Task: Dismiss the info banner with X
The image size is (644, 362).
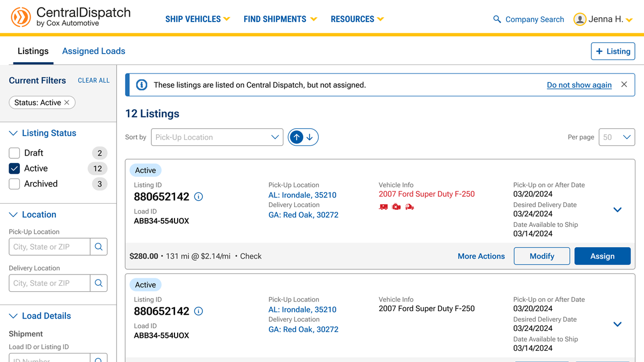Action: [x=624, y=85]
